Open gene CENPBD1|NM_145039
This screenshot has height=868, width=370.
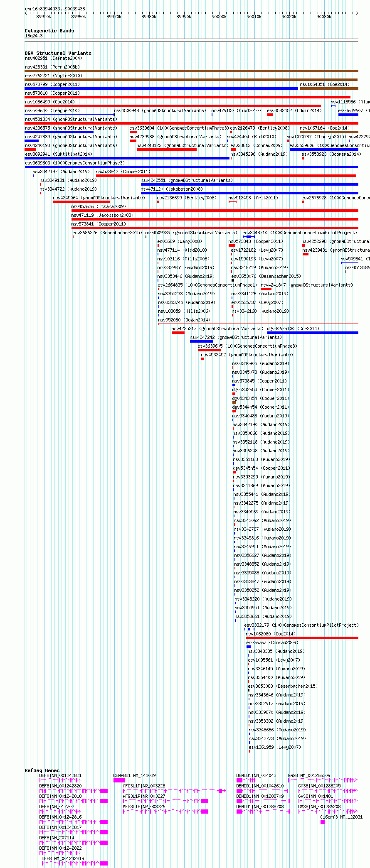coord(135,775)
